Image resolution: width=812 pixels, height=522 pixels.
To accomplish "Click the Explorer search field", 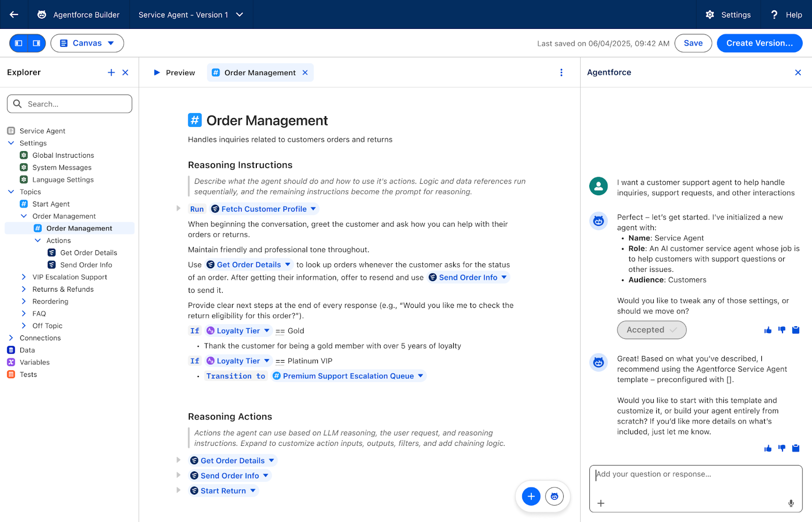I will [x=70, y=104].
